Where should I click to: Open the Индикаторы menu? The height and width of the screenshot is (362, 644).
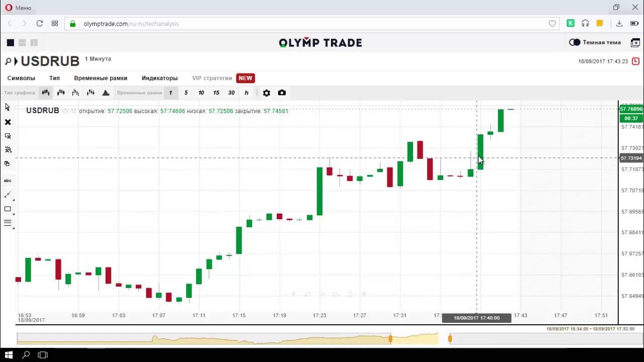tap(159, 78)
